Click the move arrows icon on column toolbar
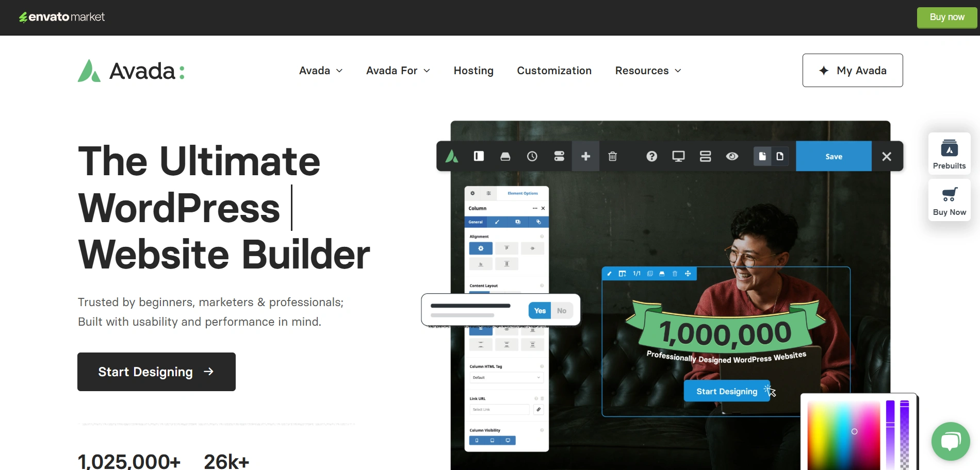Image resolution: width=980 pixels, height=470 pixels. pyautogui.click(x=688, y=274)
